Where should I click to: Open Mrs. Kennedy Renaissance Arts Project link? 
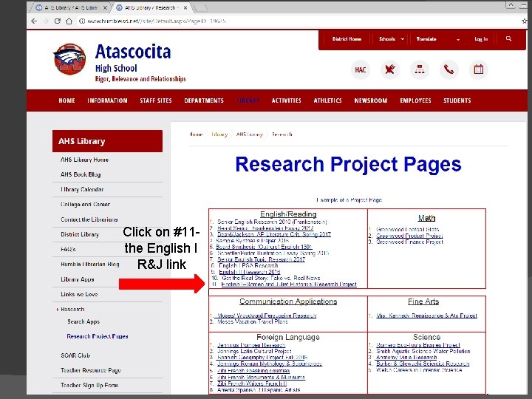point(426,316)
